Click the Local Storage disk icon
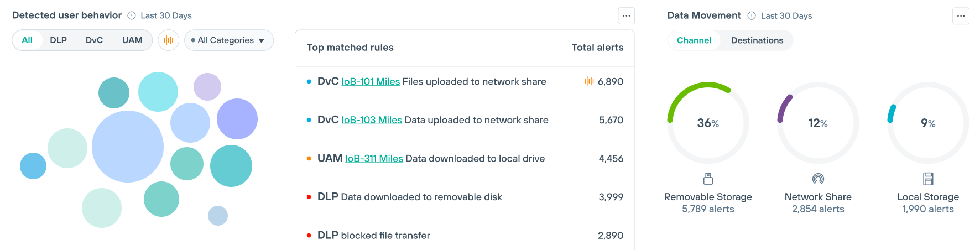Image resolution: width=980 pixels, height=250 pixels. click(928, 179)
